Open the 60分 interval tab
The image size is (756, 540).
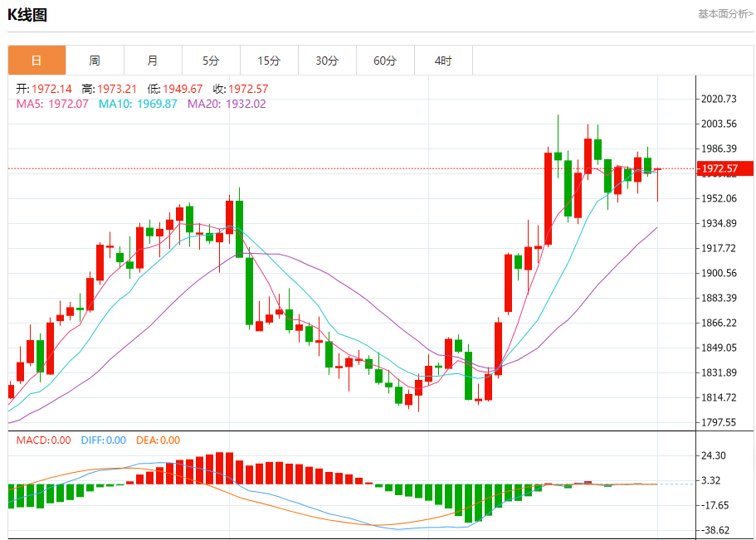pos(385,61)
